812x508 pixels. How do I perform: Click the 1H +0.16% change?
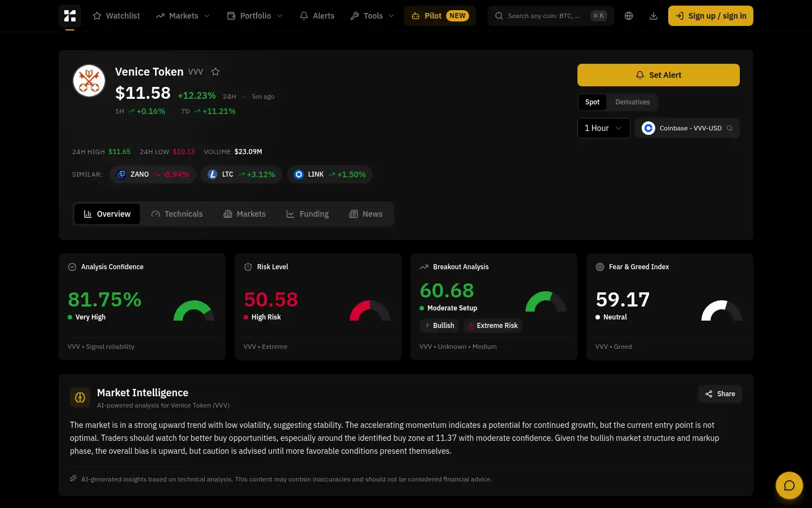pos(140,111)
